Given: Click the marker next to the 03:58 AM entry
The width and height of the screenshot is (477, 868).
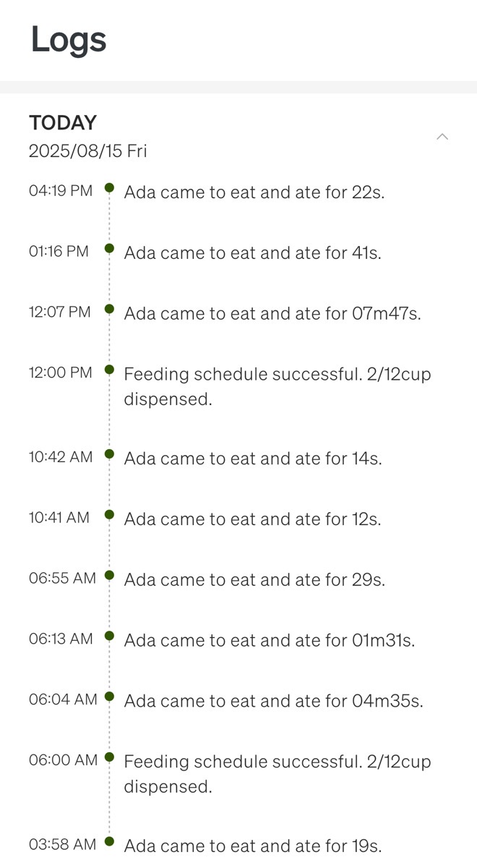Looking at the screenshot, I should pos(109,843).
